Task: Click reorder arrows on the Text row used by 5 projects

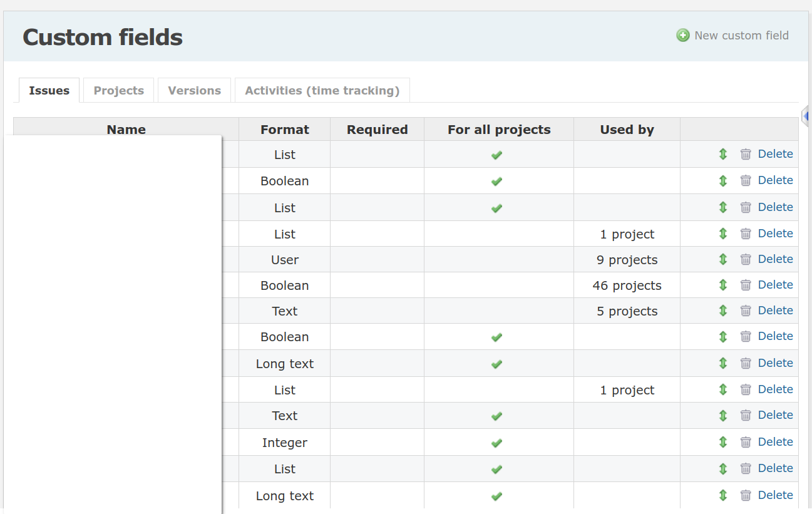Action: [x=723, y=311]
